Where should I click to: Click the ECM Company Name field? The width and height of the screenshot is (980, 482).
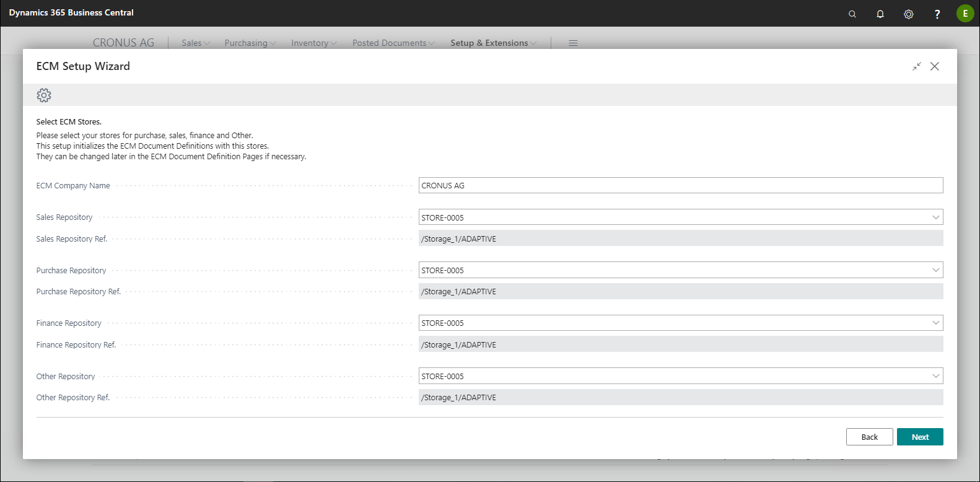(680, 185)
